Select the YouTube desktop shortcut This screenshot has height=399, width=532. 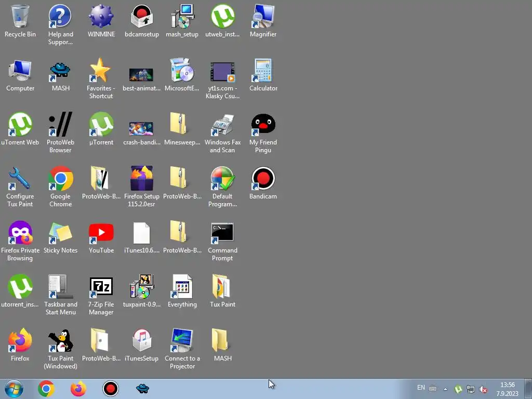pos(101,232)
